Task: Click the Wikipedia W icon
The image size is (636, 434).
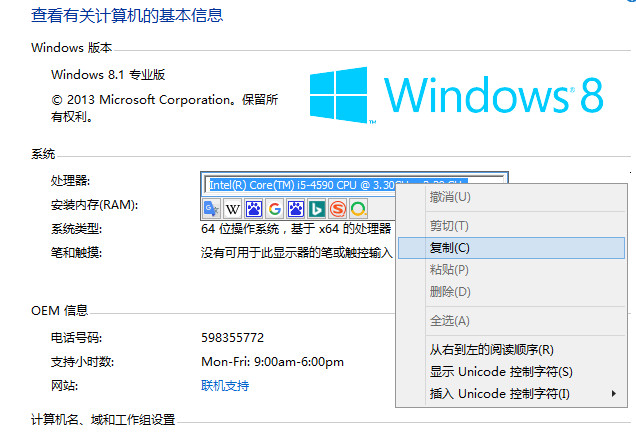Action: point(233,209)
